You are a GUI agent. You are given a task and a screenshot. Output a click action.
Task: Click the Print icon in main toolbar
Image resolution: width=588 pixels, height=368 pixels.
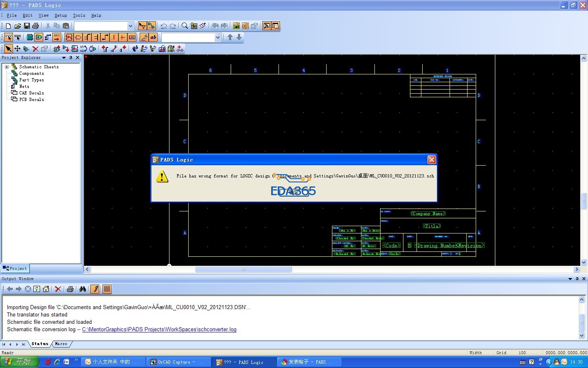(36, 26)
